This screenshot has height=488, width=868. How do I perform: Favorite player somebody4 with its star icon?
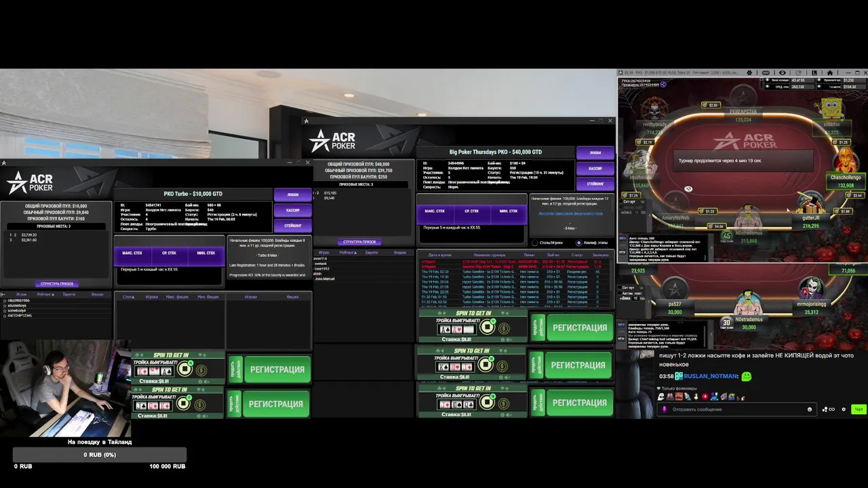[x=3, y=310]
